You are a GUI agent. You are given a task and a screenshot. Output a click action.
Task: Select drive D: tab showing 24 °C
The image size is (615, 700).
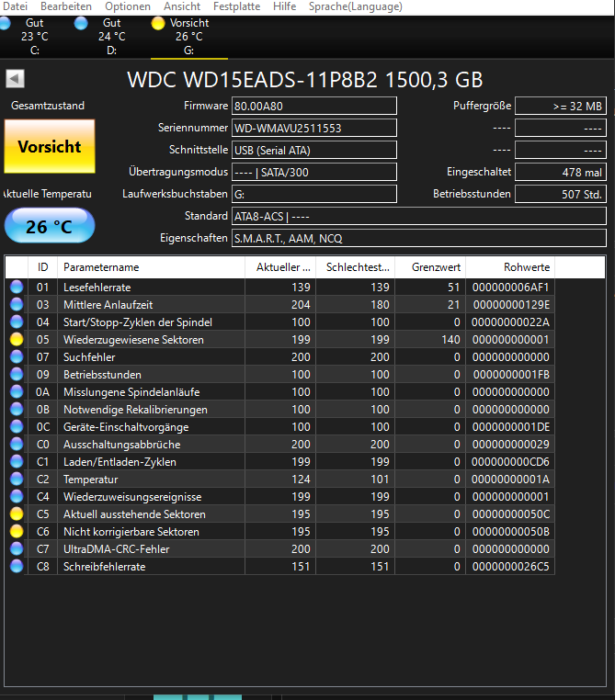pyautogui.click(x=111, y=37)
